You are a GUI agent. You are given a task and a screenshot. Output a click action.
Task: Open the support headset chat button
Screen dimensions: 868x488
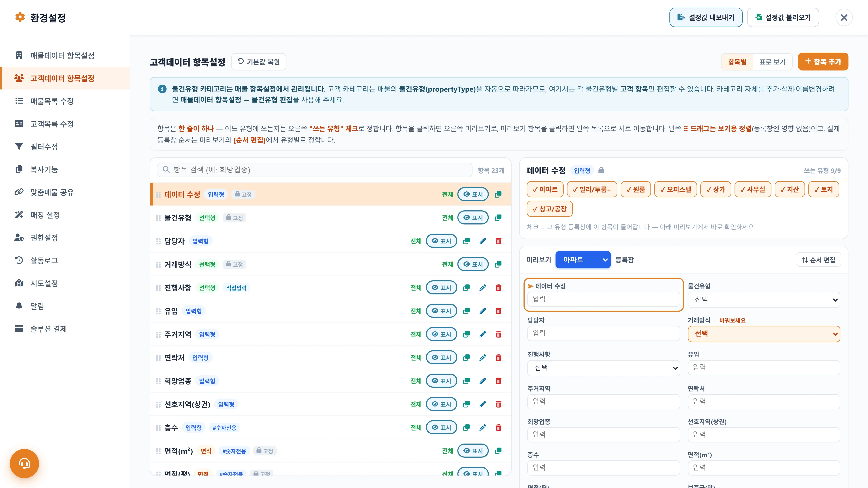[24, 463]
